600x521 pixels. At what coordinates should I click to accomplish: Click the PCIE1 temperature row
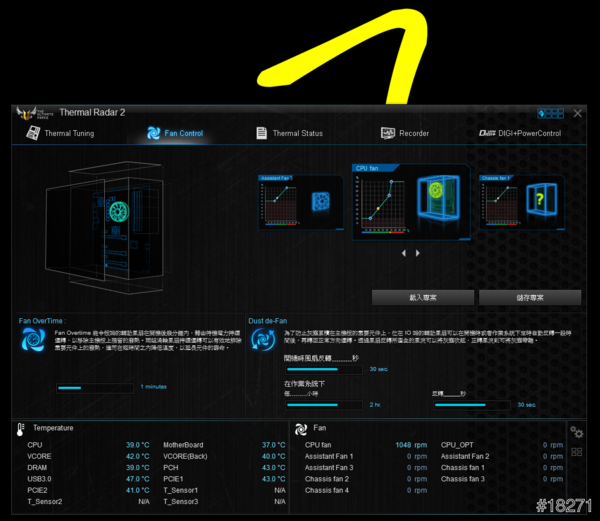tap(224, 479)
